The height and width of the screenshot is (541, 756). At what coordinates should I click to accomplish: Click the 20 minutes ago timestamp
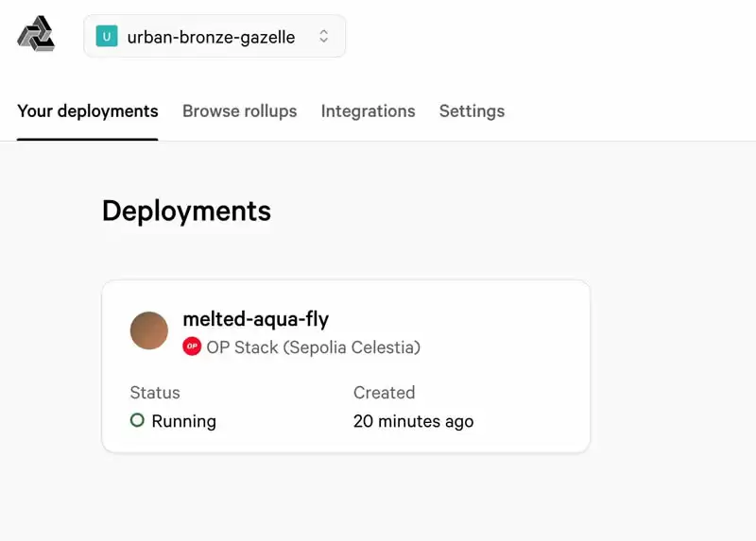click(413, 421)
